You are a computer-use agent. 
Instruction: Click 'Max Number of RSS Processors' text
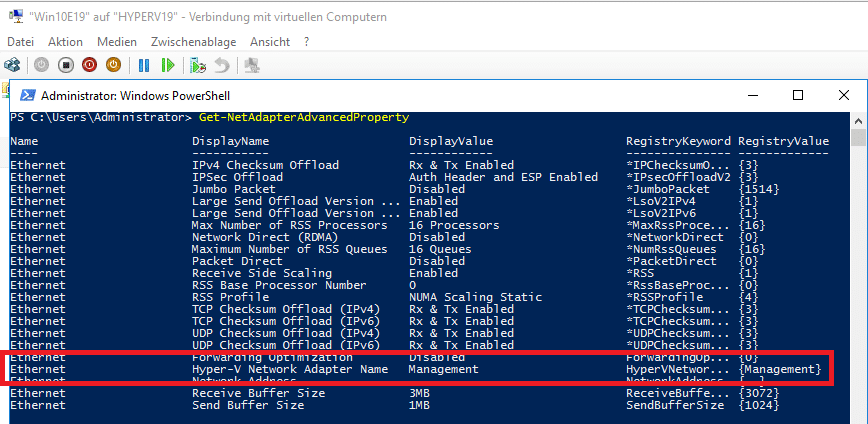pos(290,225)
